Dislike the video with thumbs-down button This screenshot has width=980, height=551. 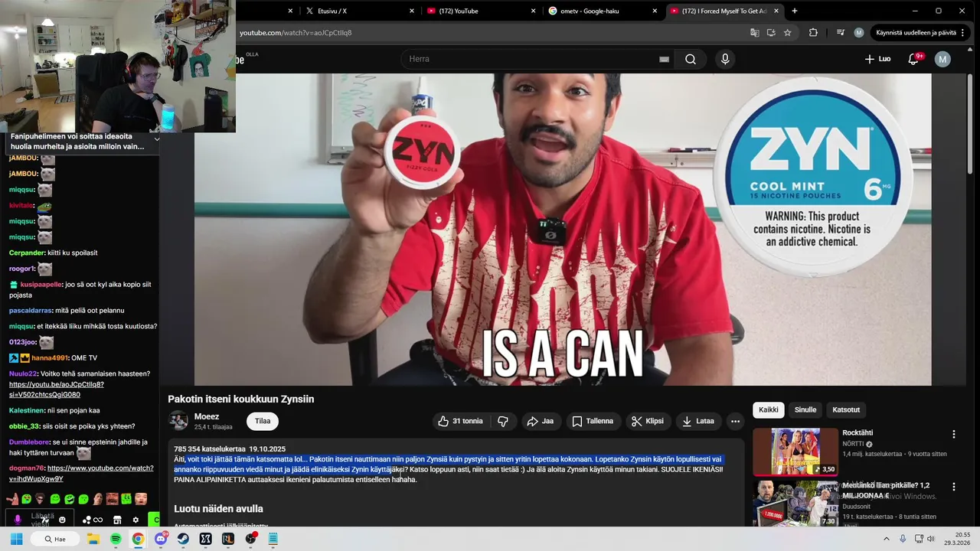(503, 421)
